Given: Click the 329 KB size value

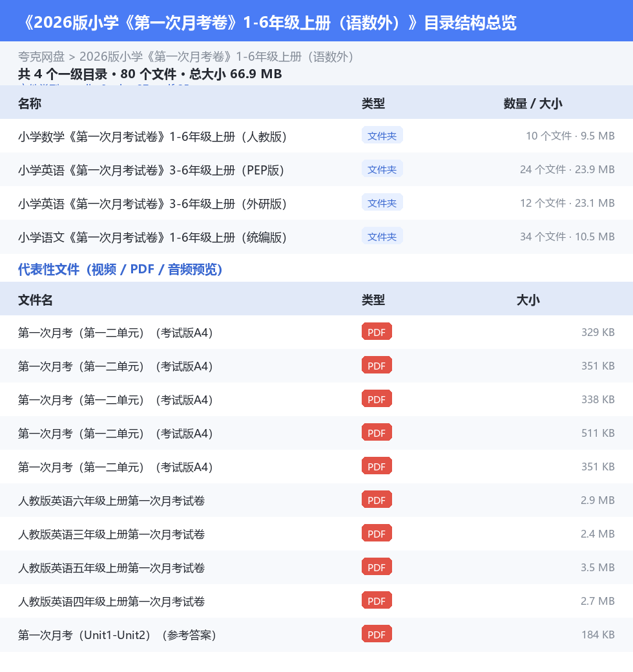Looking at the screenshot, I should point(598,332).
